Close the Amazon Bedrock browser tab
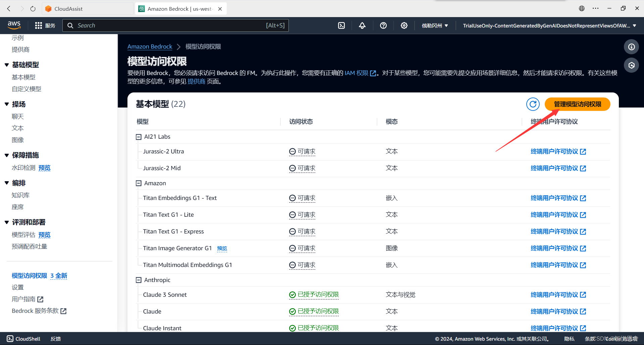This screenshot has height=345, width=644. tap(220, 9)
